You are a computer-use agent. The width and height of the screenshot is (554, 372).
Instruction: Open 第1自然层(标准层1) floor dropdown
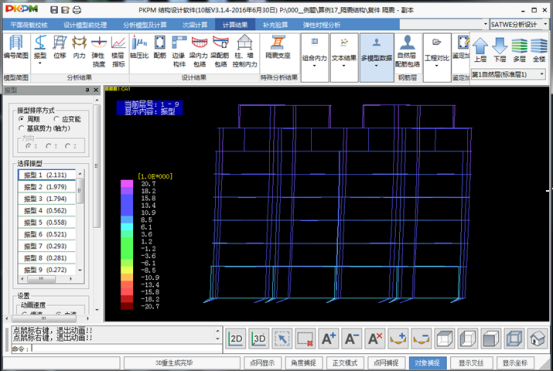coord(542,74)
